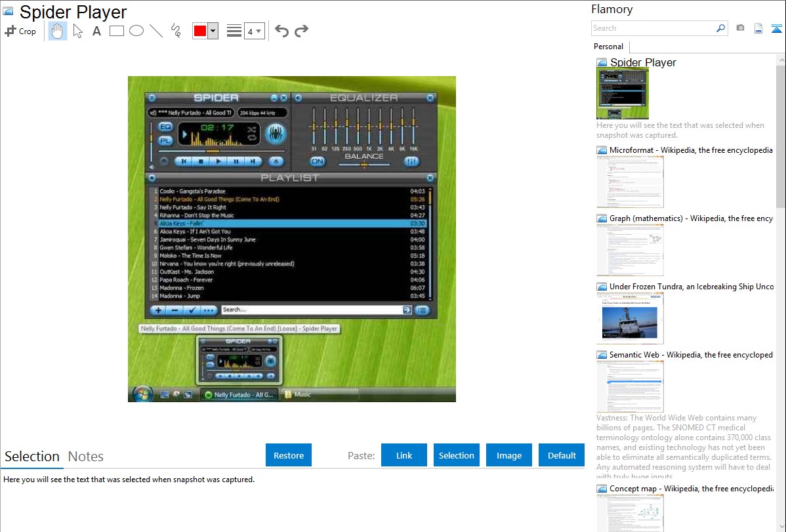
Task: Switch to the Notes tab
Action: (86, 457)
